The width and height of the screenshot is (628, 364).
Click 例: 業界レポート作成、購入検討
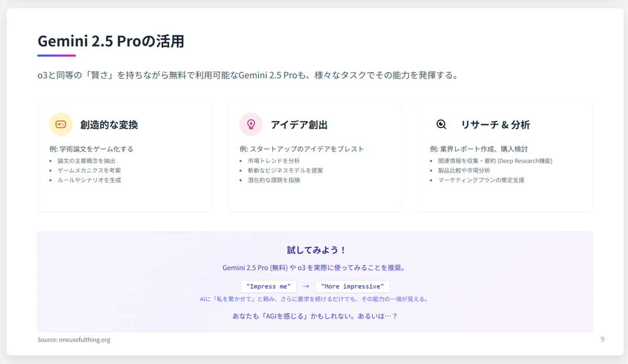[479, 149]
